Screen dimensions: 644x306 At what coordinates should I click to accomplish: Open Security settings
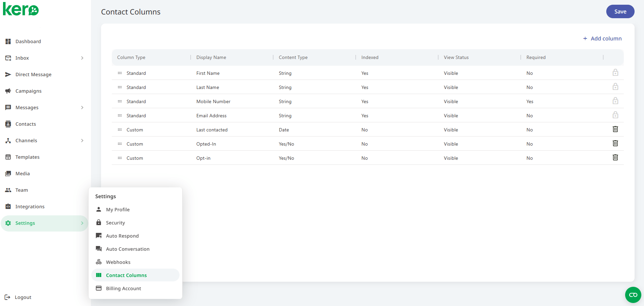pos(135,223)
